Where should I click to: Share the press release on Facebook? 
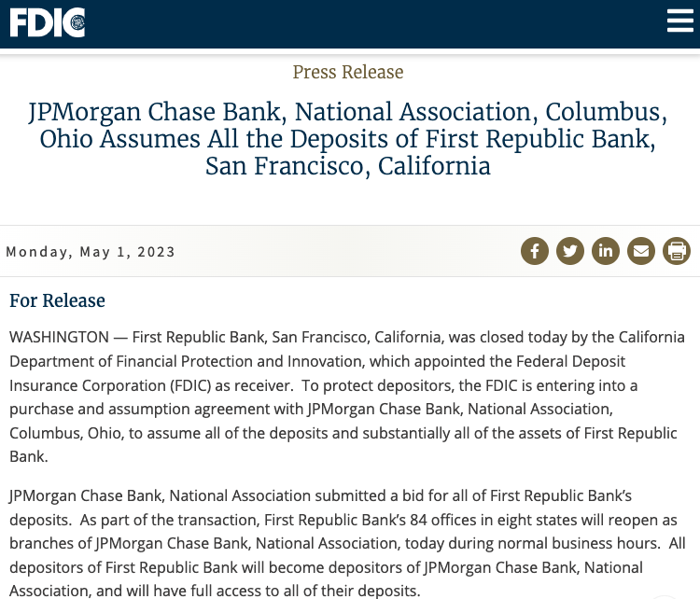click(x=535, y=251)
